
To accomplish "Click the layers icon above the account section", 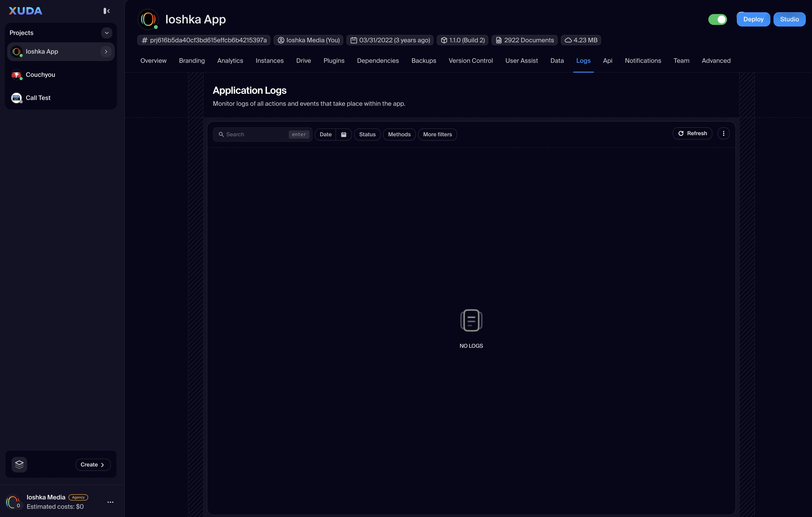I will 19,464.
